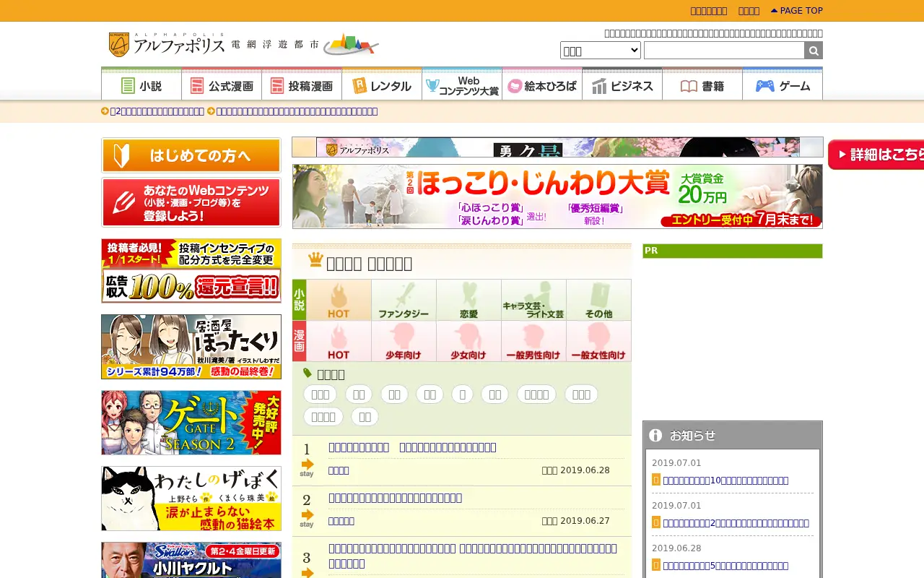Open the わたしのげぼく cat picture-book banner
This screenshot has height=578, width=924.
click(x=191, y=499)
